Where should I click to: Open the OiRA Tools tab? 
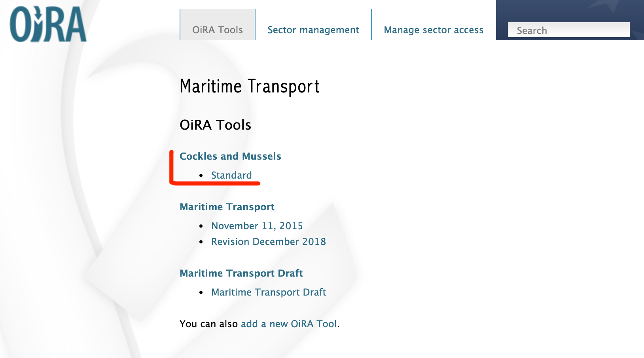pyautogui.click(x=217, y=29)
